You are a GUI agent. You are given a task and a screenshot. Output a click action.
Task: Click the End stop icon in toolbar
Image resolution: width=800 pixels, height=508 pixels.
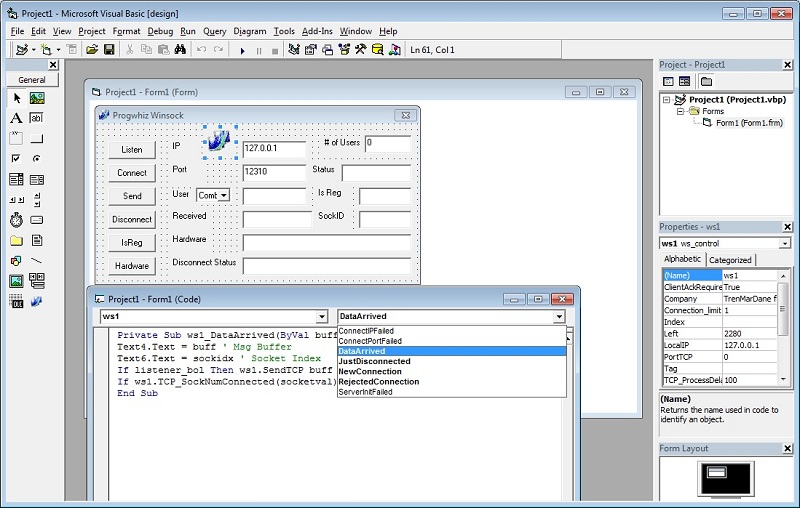[275, 50]
